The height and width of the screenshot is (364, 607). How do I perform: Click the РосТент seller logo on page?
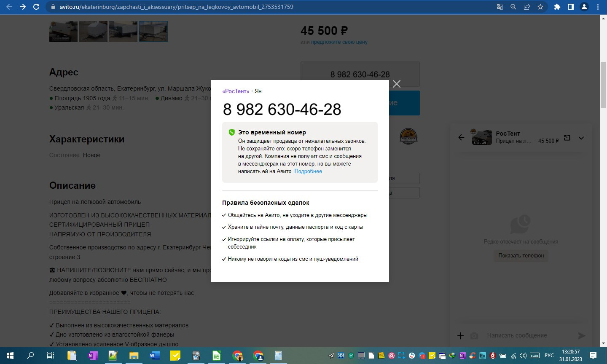tap(408, 136)
